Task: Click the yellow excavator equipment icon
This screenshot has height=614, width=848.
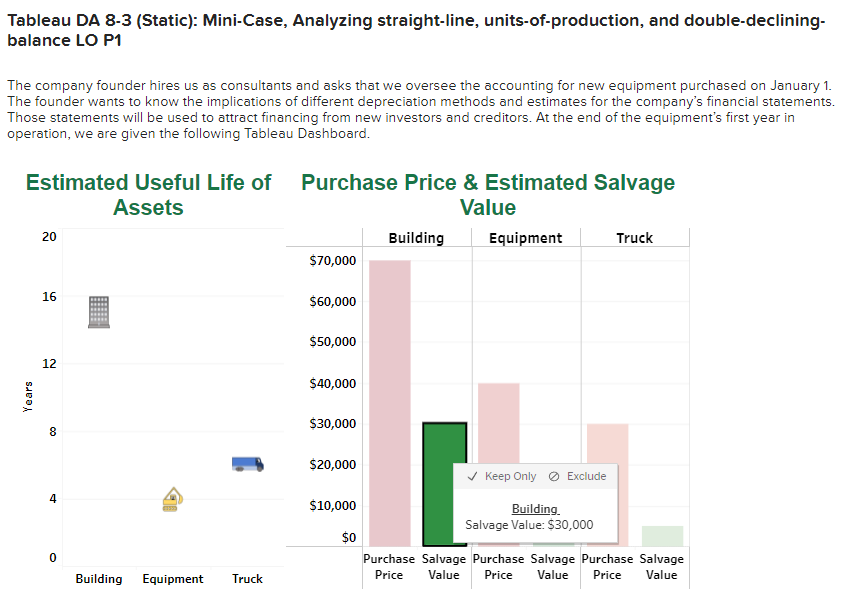Action: pos(171,498)
